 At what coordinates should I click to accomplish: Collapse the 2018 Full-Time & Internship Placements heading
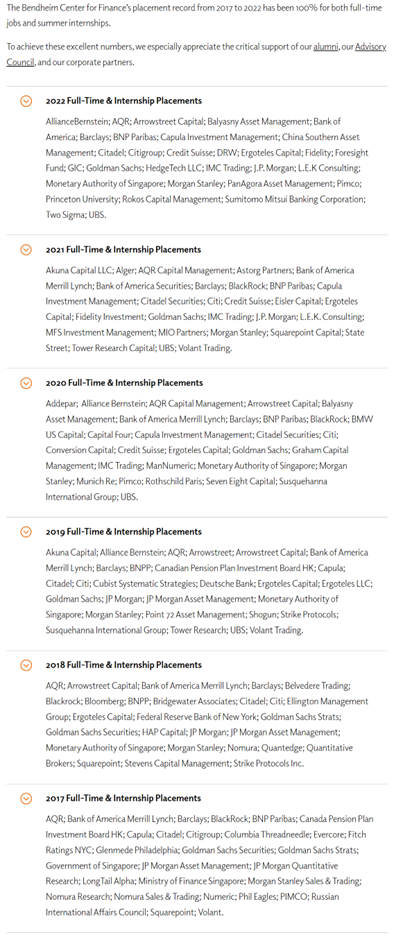(123, 665)
